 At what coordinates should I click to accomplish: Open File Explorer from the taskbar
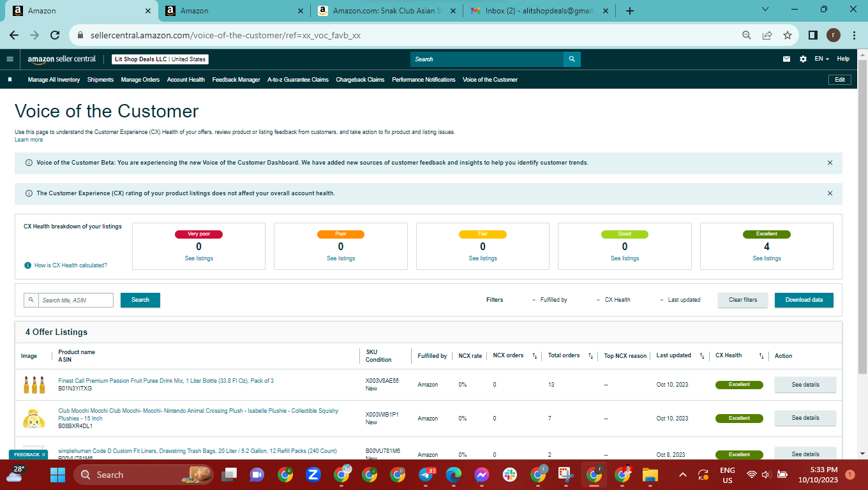click(650, 475)
